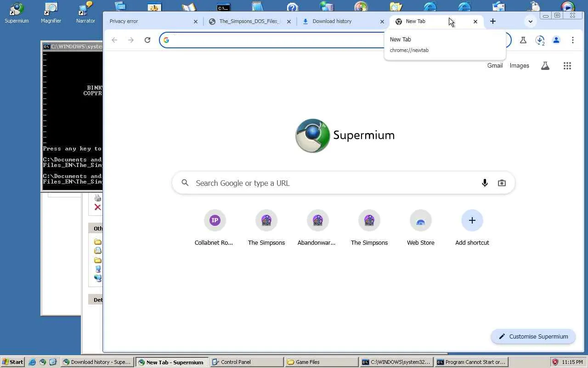Open the three-dot browser menu
This screenshot has height=368, width=588.
[573, 40]
